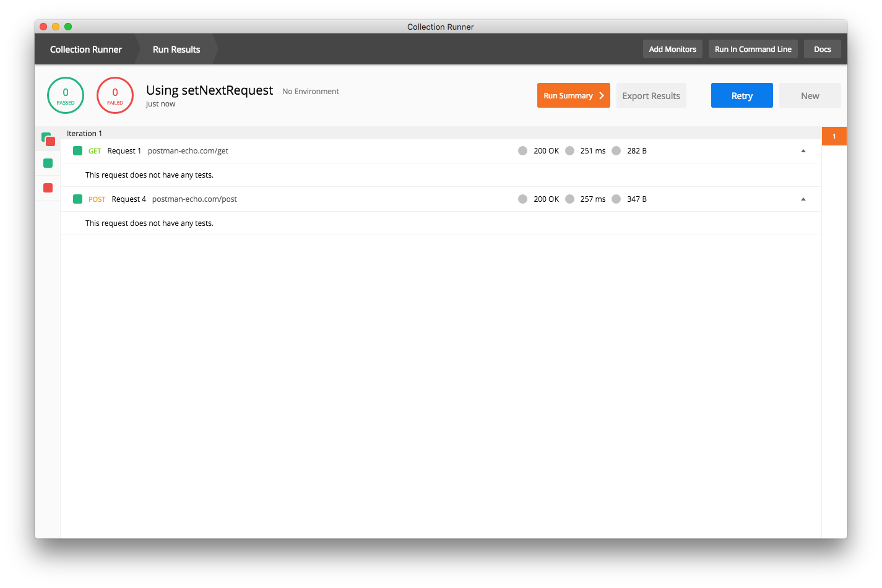
Task: Go to Collection Runner breadcrumb tab
Action: click(x=86, y=50)
